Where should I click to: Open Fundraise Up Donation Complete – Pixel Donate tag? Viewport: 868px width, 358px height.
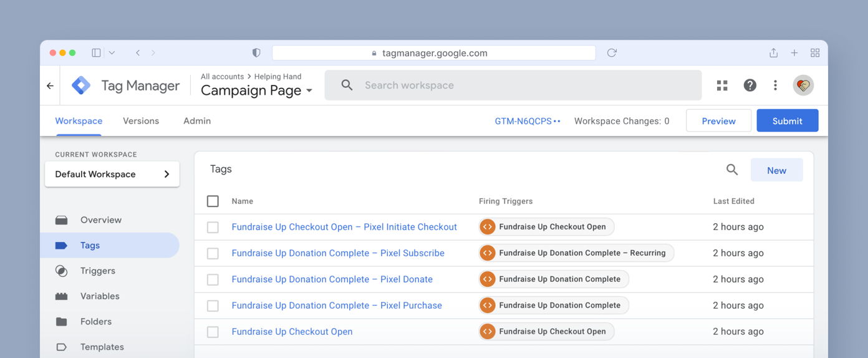click(x=332, y=279)
